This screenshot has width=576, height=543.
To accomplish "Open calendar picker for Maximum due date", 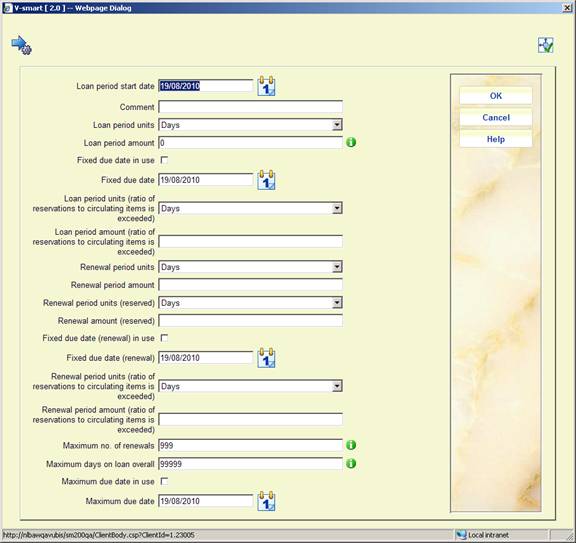I will point(266,501).
